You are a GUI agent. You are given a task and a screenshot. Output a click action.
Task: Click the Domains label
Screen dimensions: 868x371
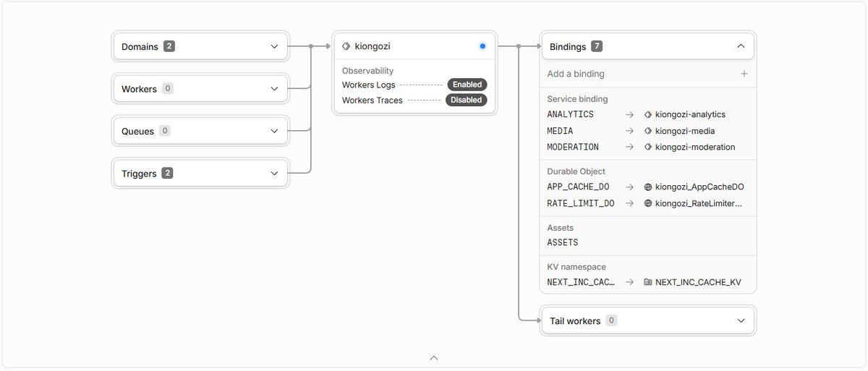(x=140, y=46)
